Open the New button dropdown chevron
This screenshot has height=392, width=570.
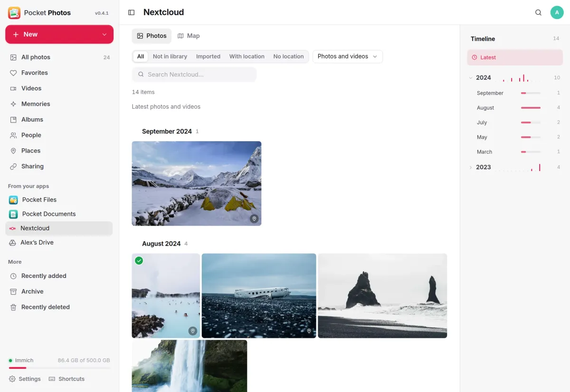pyautogui.click(x=104, y=35)
